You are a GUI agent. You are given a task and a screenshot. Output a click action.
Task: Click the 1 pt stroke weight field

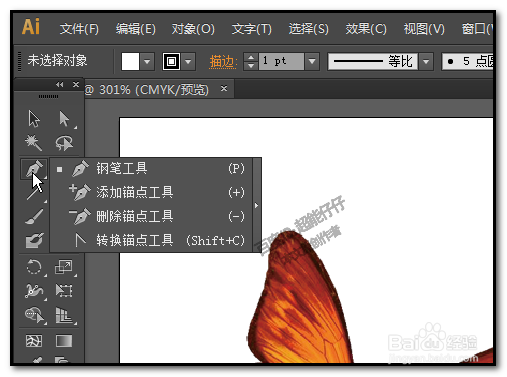pyautogui.click(x=281, y=61)
